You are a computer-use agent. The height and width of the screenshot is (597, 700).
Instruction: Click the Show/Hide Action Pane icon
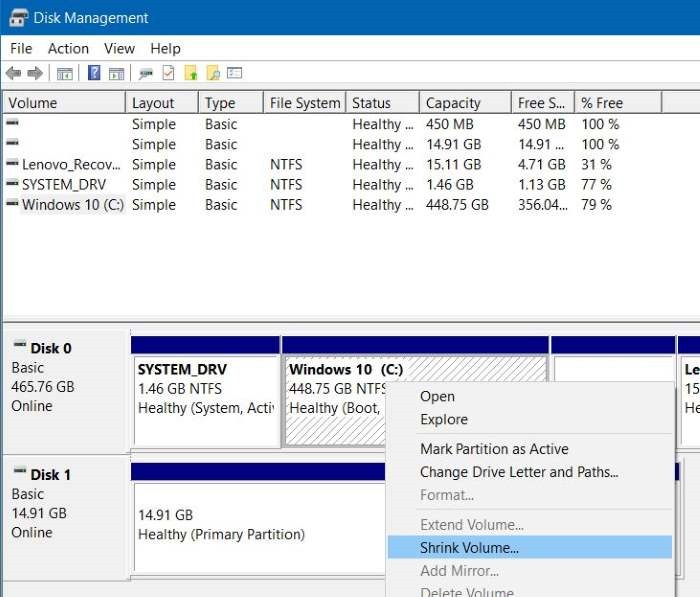pos(114,73)
